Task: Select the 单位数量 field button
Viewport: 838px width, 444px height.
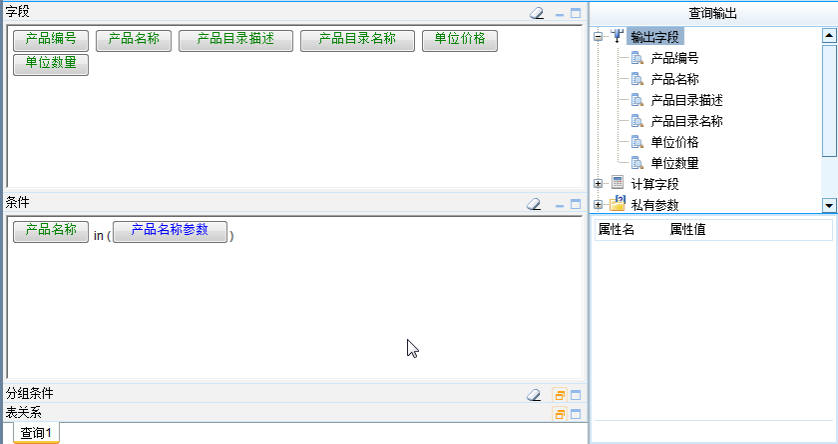Action: pyautogui.click(x=51, y=65)
